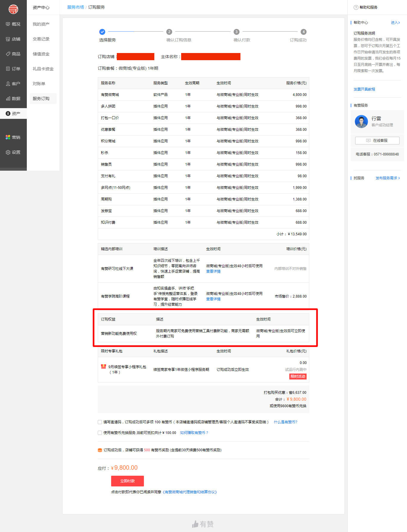Check 使用有赞币兑换服务 checkbox
This screenshot has width=407, height=532.
(100, 433)
